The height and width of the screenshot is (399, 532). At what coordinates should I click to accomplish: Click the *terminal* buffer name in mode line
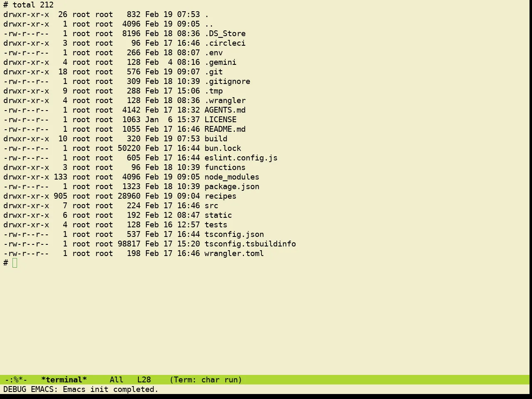(x=64, y=380)
